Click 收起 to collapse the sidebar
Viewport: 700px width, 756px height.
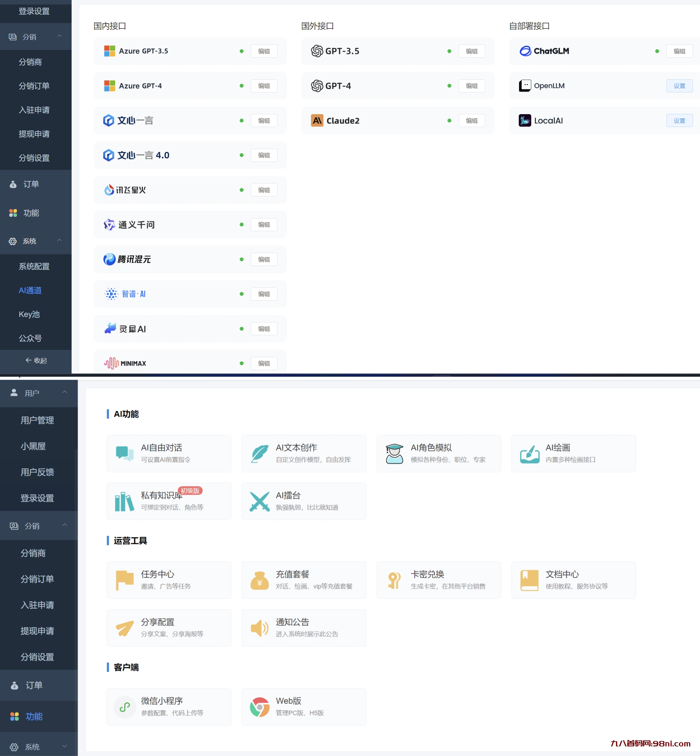pos(36,360)
